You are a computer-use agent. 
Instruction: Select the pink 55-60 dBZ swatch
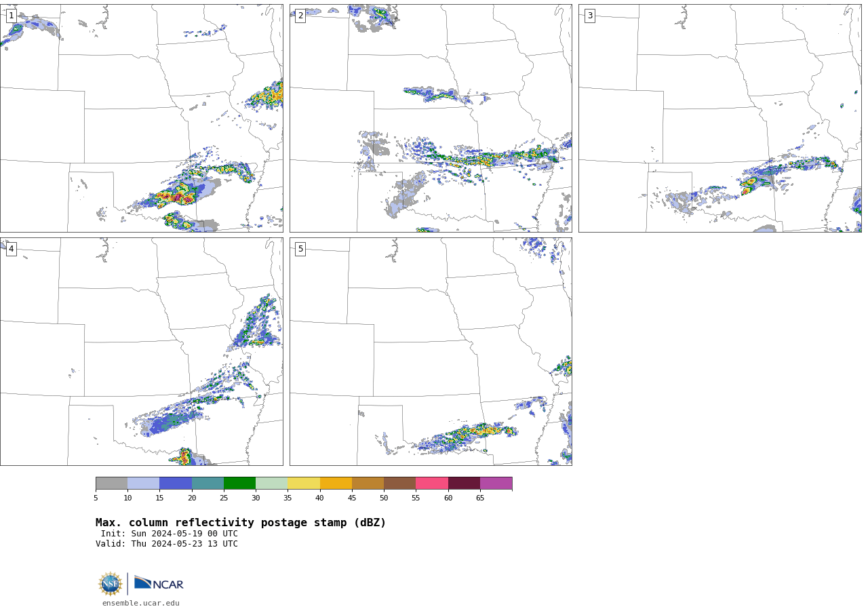(432, 483)
